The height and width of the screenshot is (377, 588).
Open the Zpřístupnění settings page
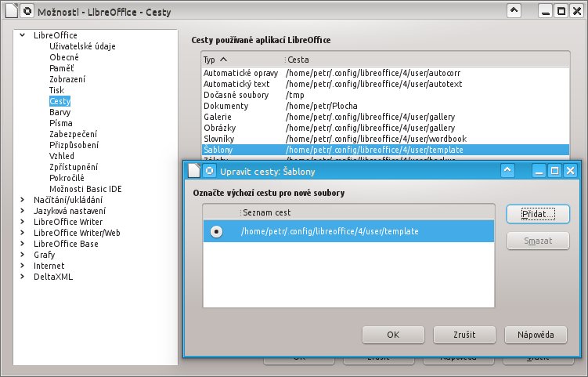74,167
